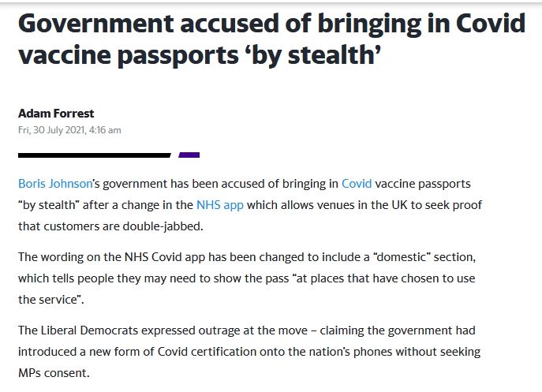This screenshot has height=392, width=542.
Task: Click the text 'MPs consent' at the bottom
Action: coord(53,373)
